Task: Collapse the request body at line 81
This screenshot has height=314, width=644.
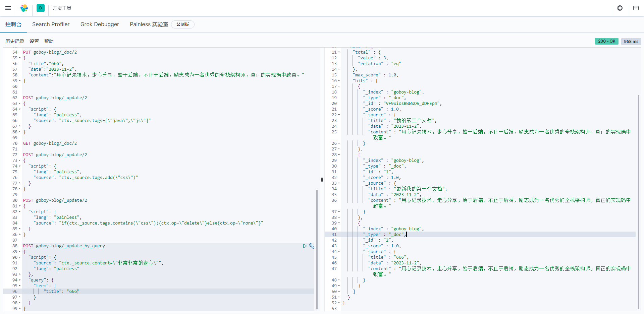Action: pos(19,206)
